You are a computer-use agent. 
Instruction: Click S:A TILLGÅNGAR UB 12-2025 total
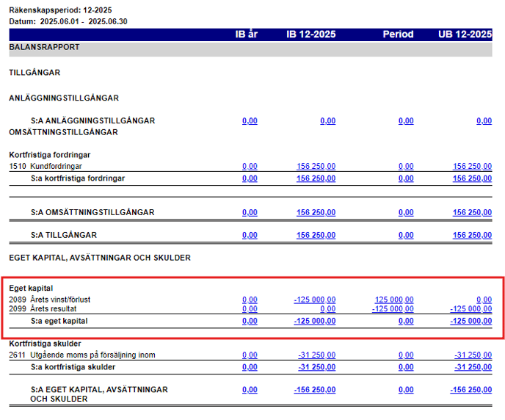472,236
